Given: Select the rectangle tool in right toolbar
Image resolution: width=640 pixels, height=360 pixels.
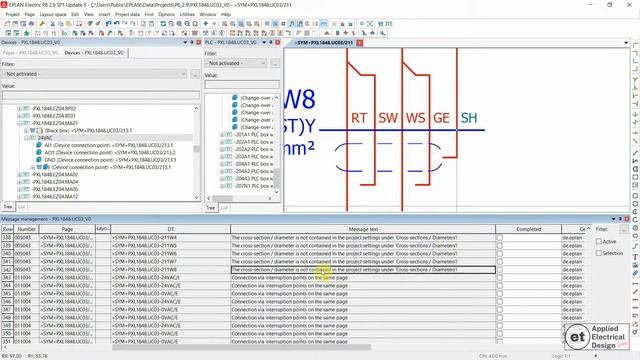Looking at the screenshot, I should pyautogui.click(x=636, y=178).
